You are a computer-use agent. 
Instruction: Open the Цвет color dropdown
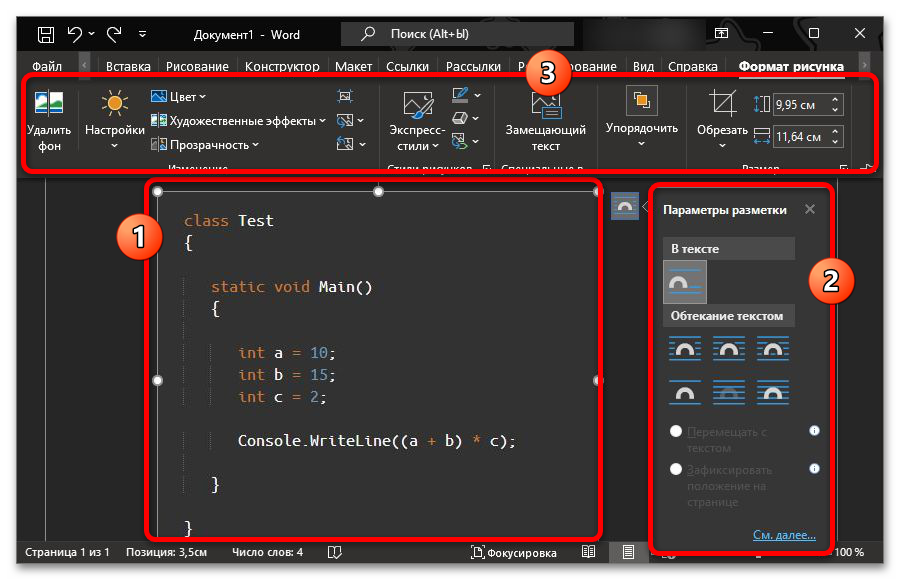pos(179,96)
